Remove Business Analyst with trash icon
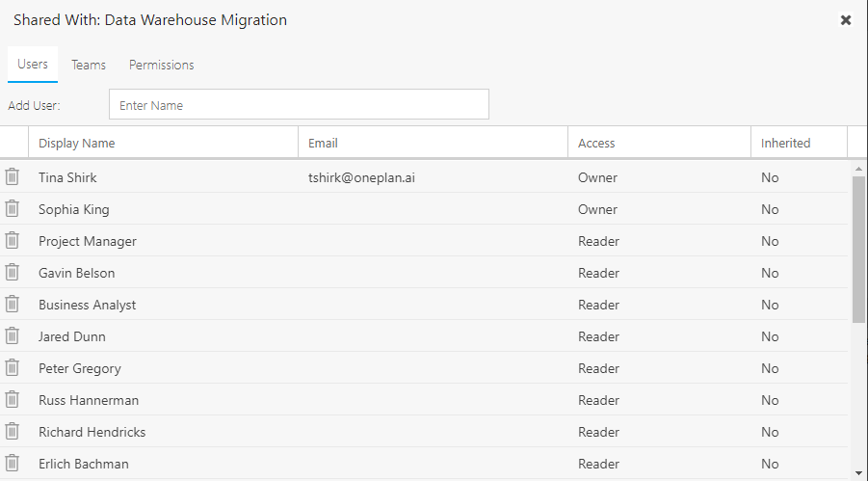The height and width of the screenshot is (481, 868). coord(13,305)
